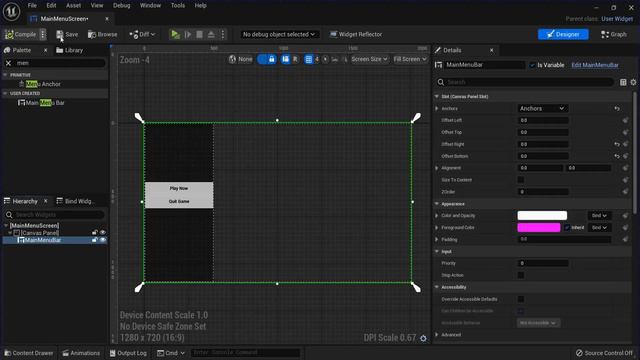The image size is (640, 360).
Task: Toggle Canvas Panel visibility eye
Action: pyautogui.click(x=102, y=233)
